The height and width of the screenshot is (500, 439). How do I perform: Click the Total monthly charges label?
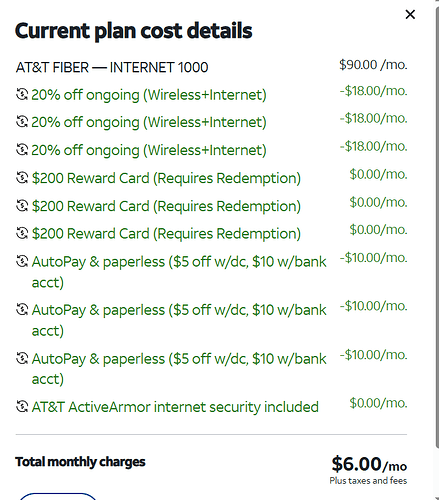[x=80, y=462]
